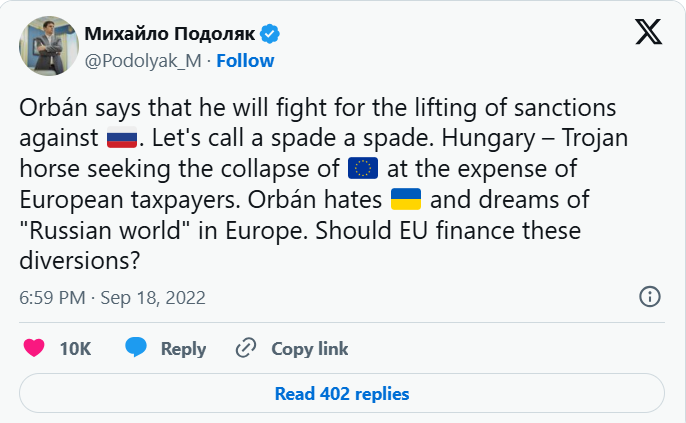Image resolution: width=686 pixels, height=423 pixels.
Task: Click the Reply text label
Action: (x=183, y=348)
